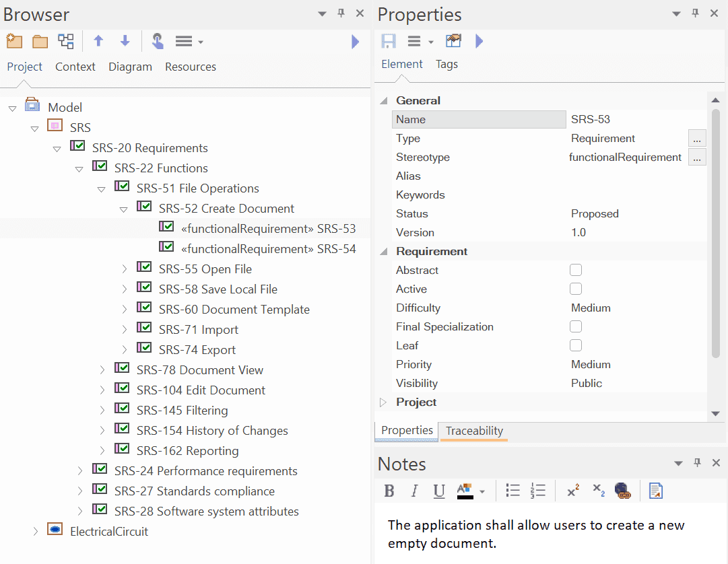Enable the Active checkbox in Requirement section
The width and height of the screenshot is (728, 564).
pyautogui.click(x=576, y=289)
